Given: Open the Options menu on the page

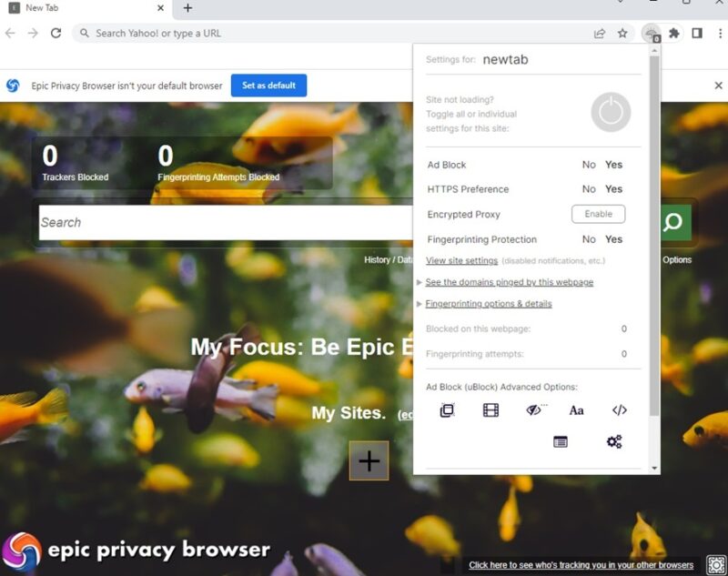Looking at the screenshot, I should 677,259.
